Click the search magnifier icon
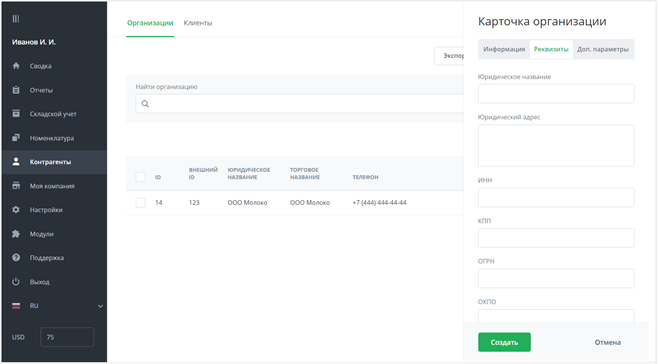 pos(145,104)
